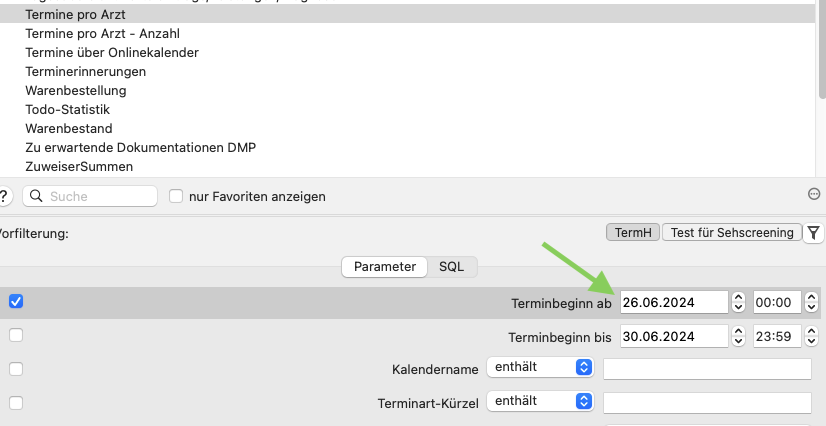Click the TermH prefilter button
The width and height of the screenshot is (826, 426).
click(x=633, y=232)
